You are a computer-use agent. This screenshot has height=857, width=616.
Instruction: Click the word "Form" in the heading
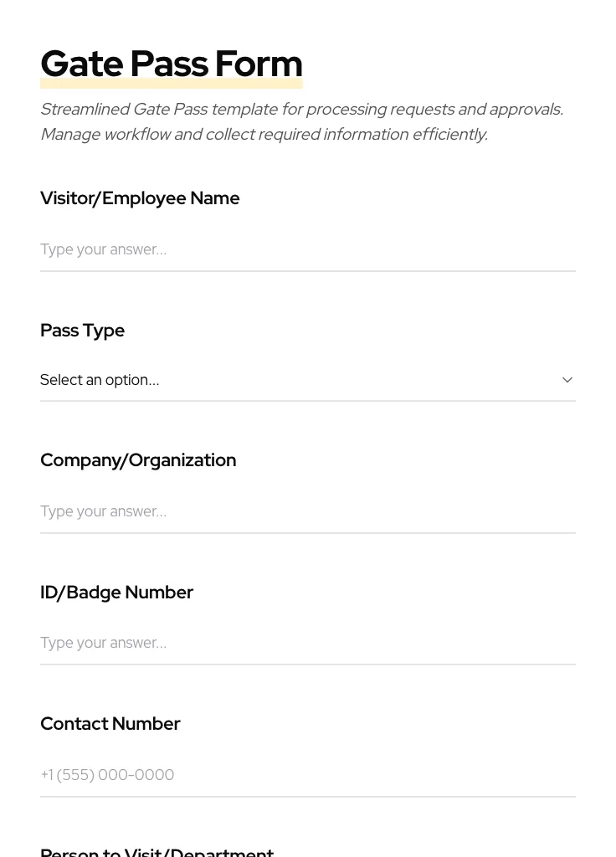(258, 64)
